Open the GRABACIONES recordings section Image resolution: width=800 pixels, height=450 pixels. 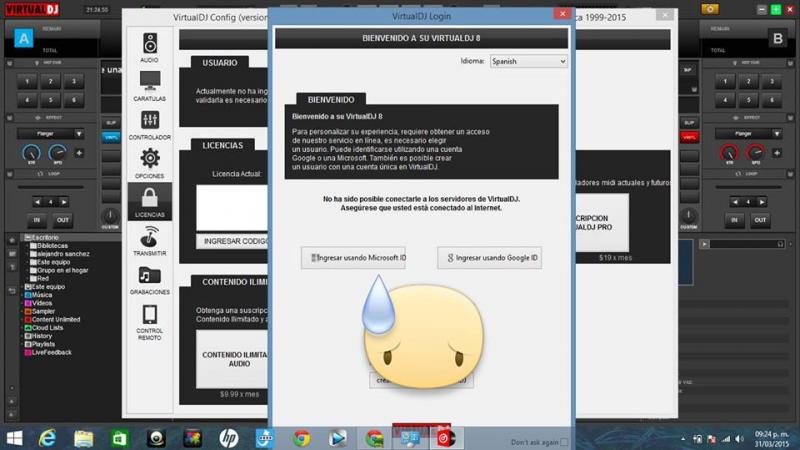point(149,280)
